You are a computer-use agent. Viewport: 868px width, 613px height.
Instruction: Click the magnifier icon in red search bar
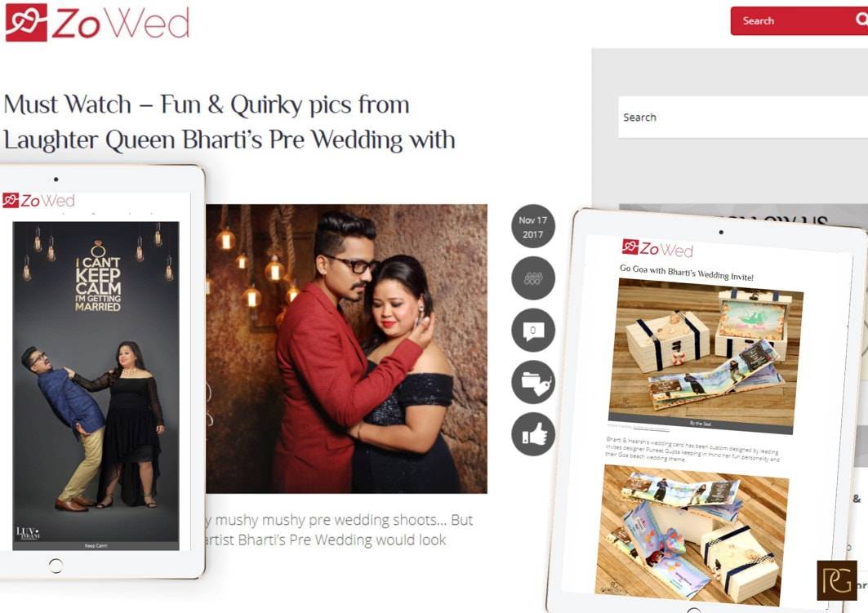pyautogui.click(x=861, y=20)
